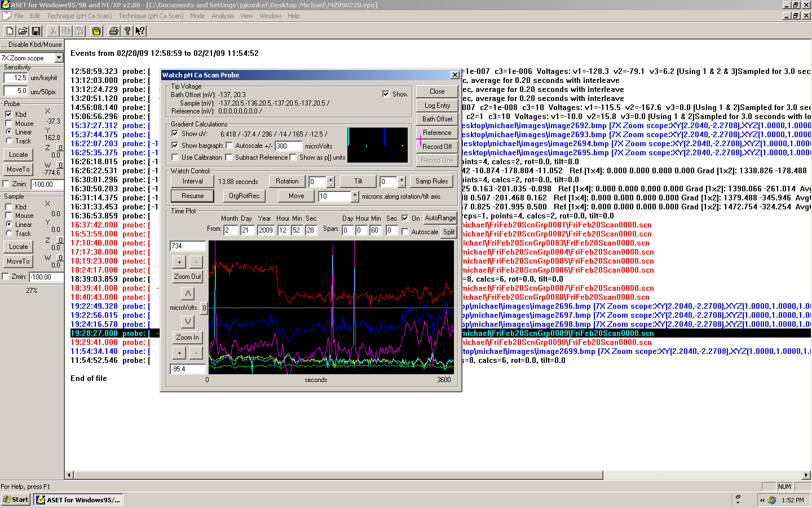This screenshot has width=812, height=508.
Task: Click the New document toolbar icon
Action: click(10, 31)
